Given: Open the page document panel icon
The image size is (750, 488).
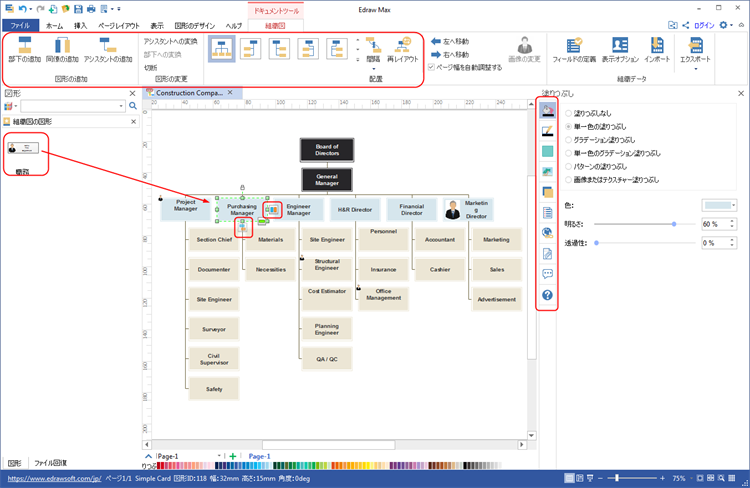Looking at the screenshot, I should (548, 212).
